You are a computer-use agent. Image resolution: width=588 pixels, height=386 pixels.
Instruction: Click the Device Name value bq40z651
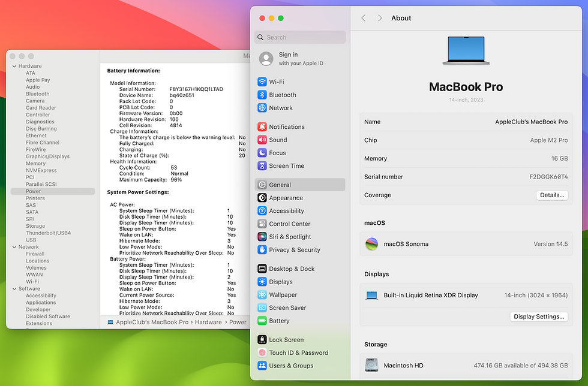point(182,95)
